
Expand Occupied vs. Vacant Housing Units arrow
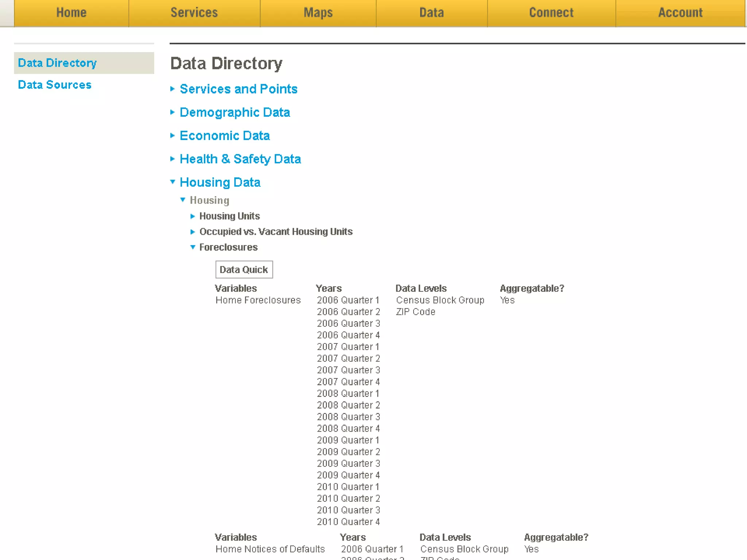pyautogui.click(x=193, y=232)
